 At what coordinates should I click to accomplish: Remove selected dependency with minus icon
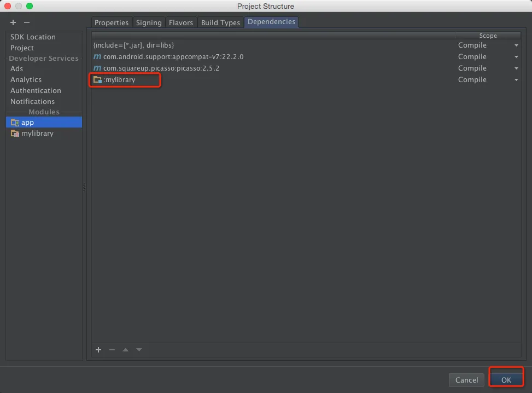pyautogui.click(x=112, y=350)
